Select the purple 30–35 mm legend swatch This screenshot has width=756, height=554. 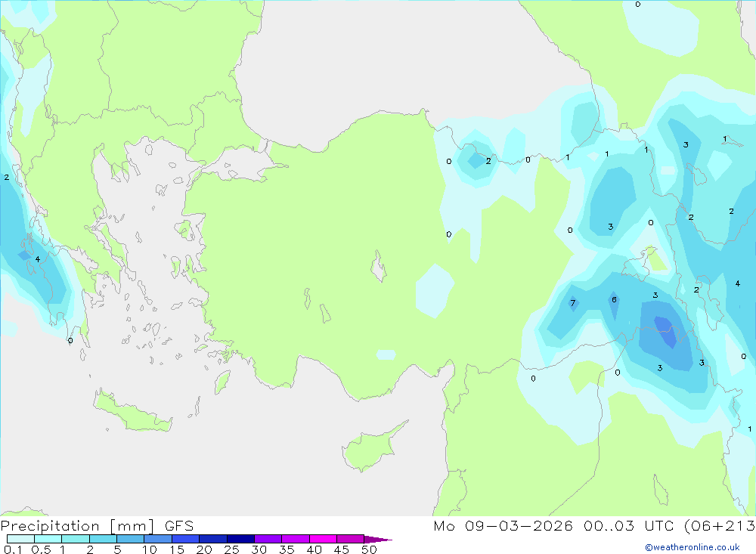pos(268,539)
